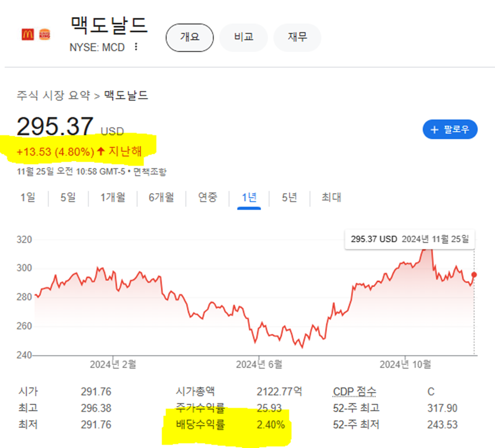Switch to the 비교 tab
Screen dimensions: 495x448
coord(243,37)
